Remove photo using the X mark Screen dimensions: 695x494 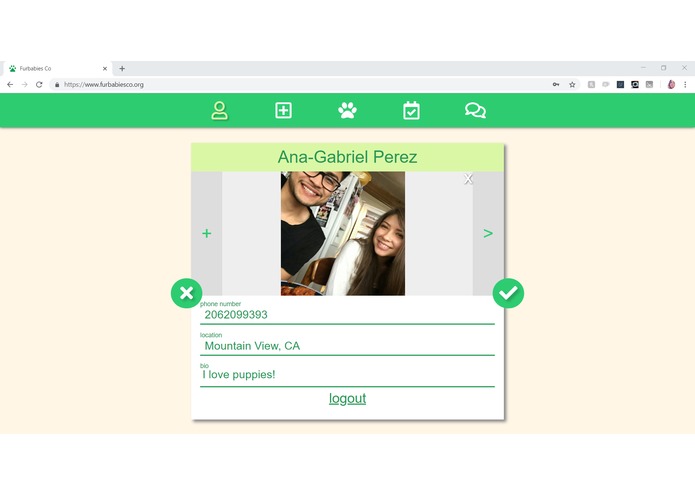point(468,179)
